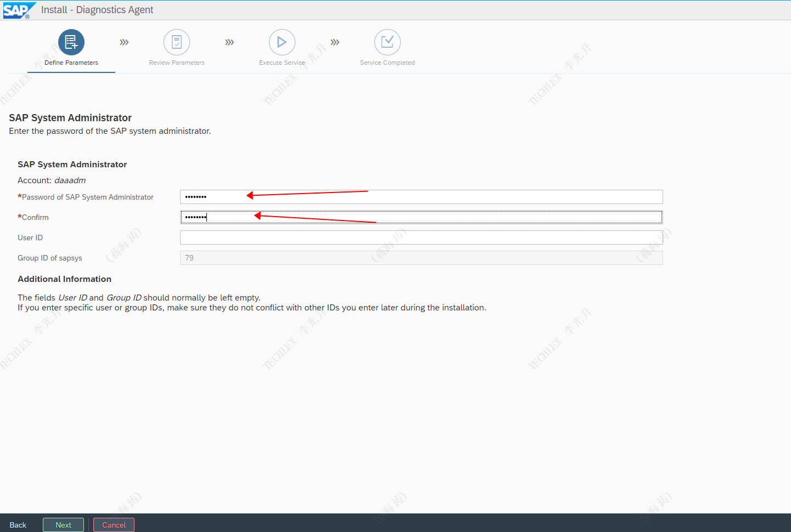Viewport: 791px width, 532px height.
Task: Click the 'Additional Information' heading
Action: tap(64, 279)
